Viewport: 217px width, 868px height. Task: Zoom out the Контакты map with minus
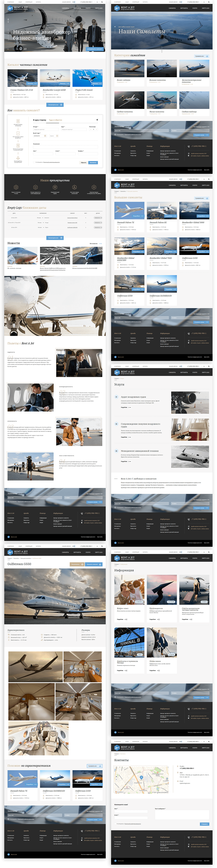[x=116, y=779]
